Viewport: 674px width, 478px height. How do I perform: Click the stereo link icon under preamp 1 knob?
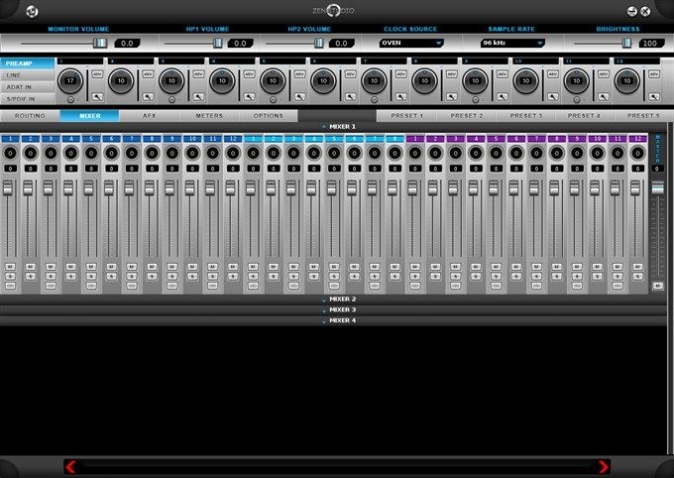tap(71, 100)
